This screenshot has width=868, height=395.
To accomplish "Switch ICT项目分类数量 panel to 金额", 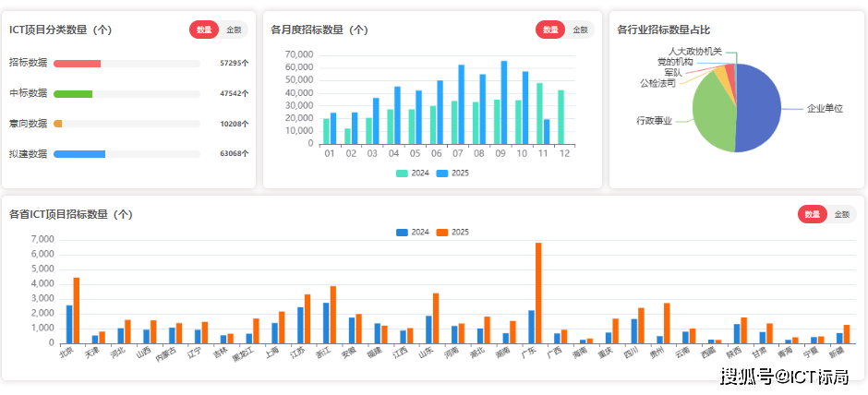I will pyautogui.click(x=234, y=30).
